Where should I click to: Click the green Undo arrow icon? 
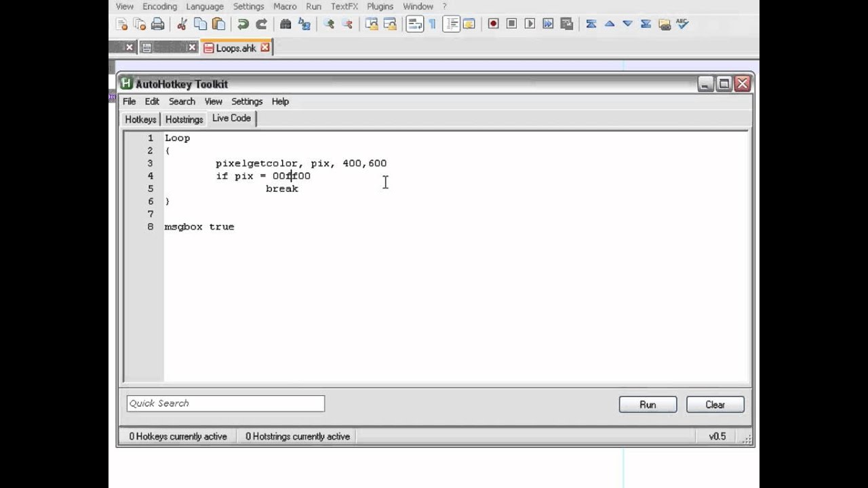[243, 24]
